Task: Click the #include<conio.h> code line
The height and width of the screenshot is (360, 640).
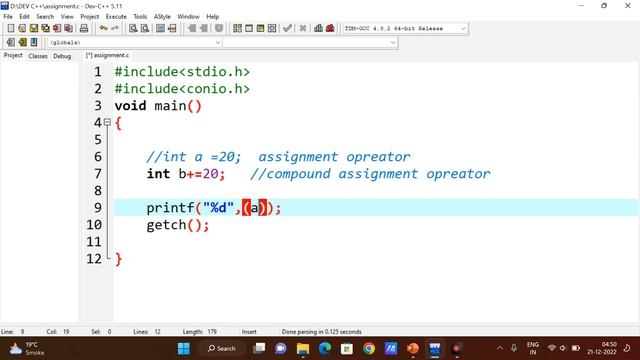Action: click(182, 89)
